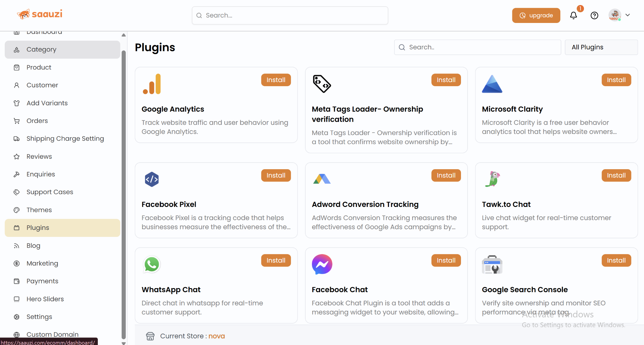This screenshot has width=644, height=345.
Task: Go to Themes in the sidebar
Action: click(39, 210)
